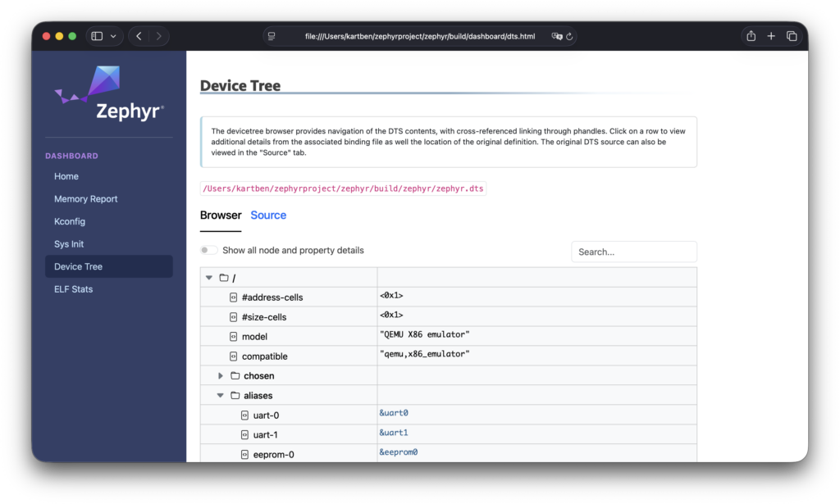The image size is (840, 504).
Task: Open a new tab with plus icon
Action: coord(771,36)
